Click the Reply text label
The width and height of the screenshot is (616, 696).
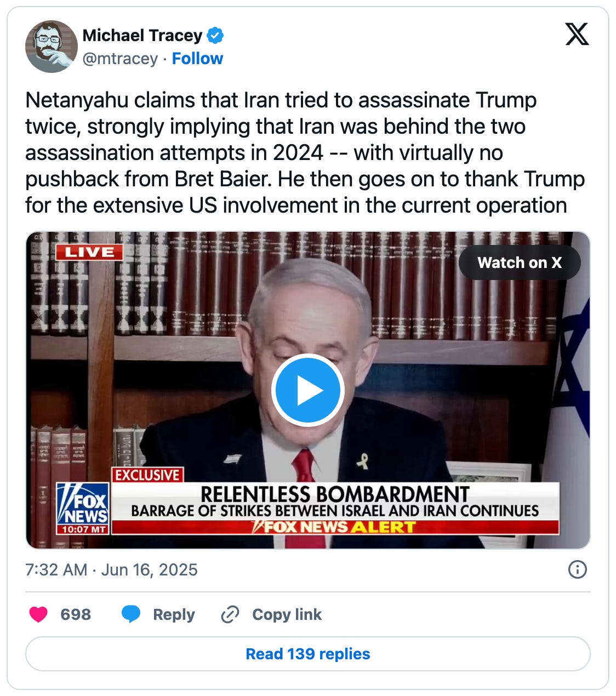click(174, 615)
